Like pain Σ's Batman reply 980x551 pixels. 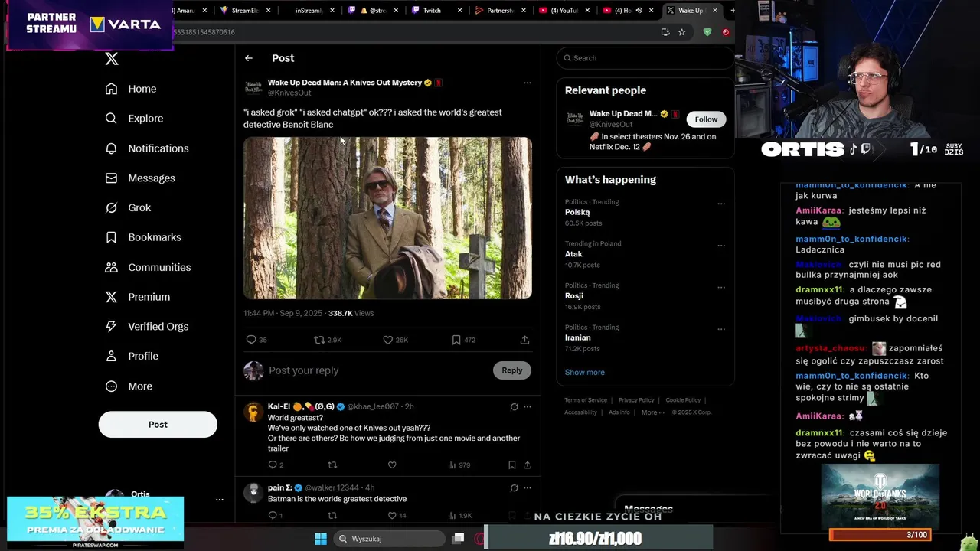click(397, 516)
